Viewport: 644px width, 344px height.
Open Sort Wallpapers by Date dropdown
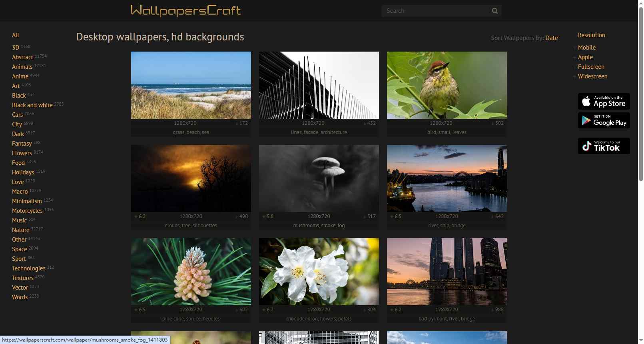pos(552,38)
